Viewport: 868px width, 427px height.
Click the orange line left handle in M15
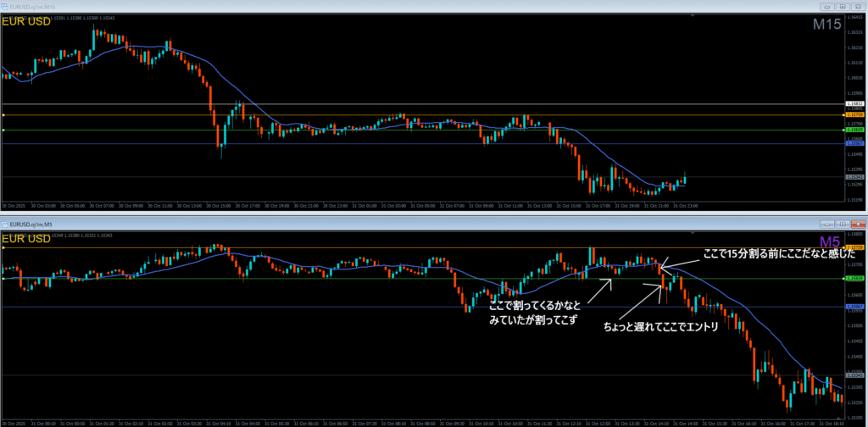pos(3,115)
